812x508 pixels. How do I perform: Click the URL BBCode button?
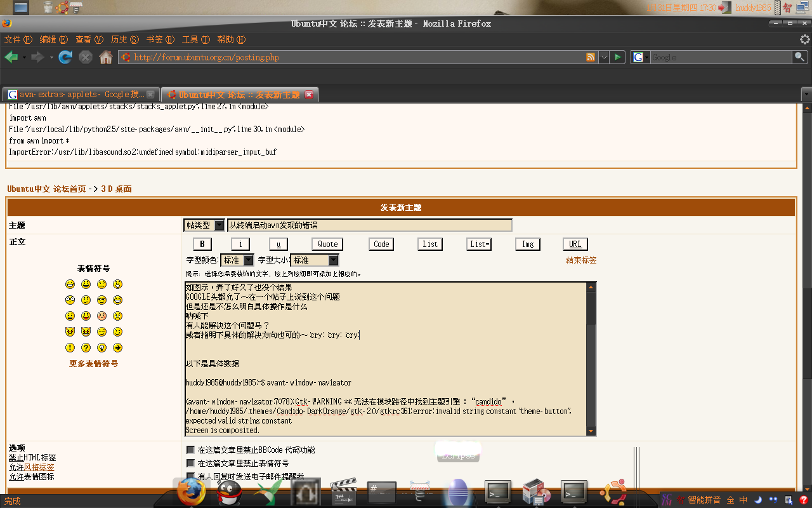click(x=575, y=244)
